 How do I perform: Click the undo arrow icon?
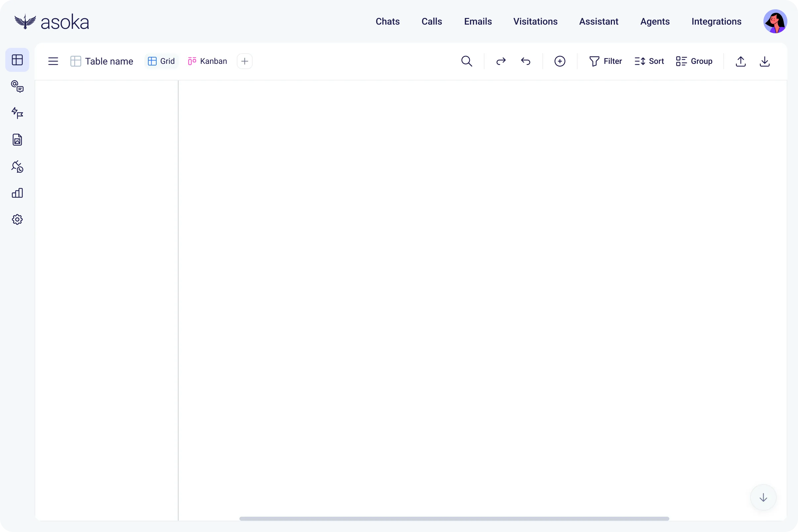(x=526, y=61)
